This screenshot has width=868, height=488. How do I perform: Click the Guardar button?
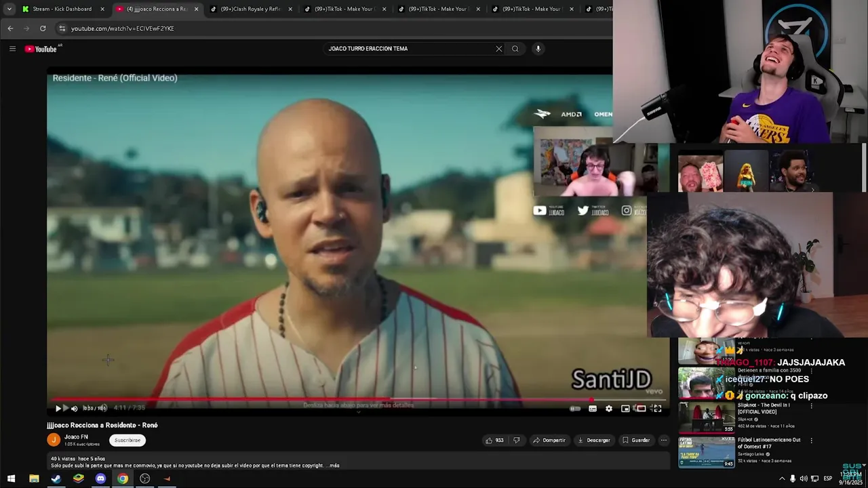636,440
